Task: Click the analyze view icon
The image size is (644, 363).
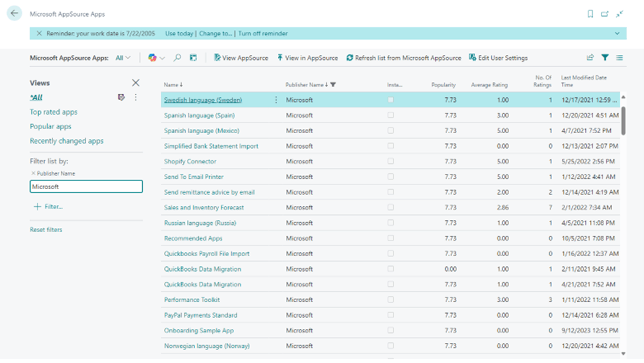Action: click(193, 58)
